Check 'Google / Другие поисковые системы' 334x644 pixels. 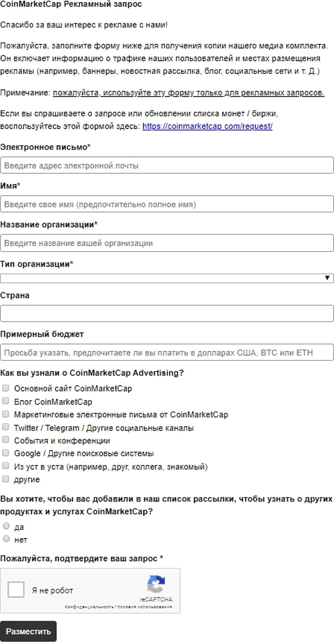[x=6, y=453]
